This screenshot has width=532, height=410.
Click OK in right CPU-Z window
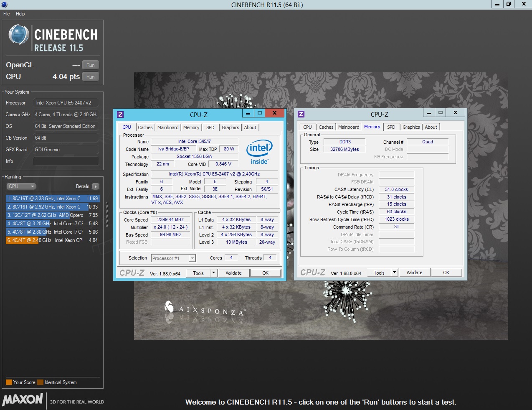(x=446, y=272)
